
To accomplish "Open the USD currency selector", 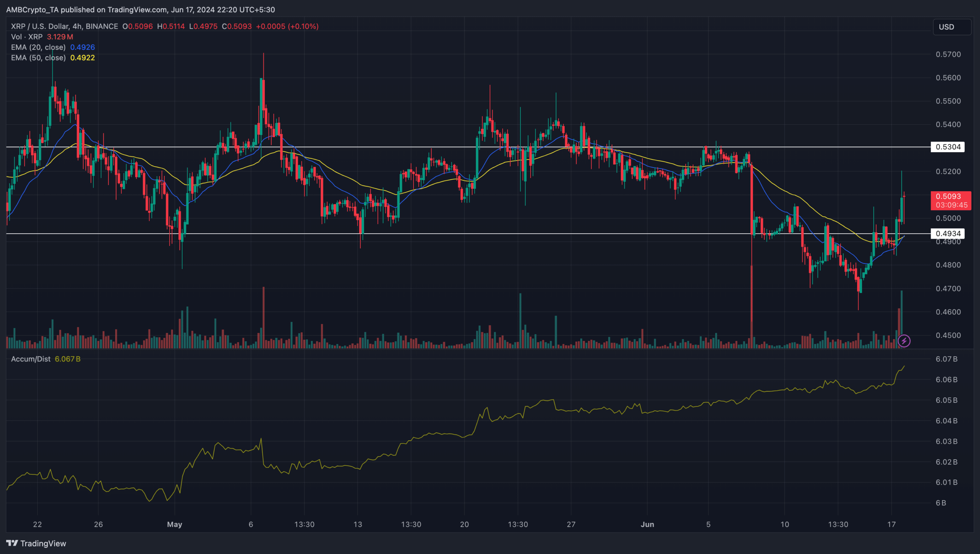I will point(952,27).
